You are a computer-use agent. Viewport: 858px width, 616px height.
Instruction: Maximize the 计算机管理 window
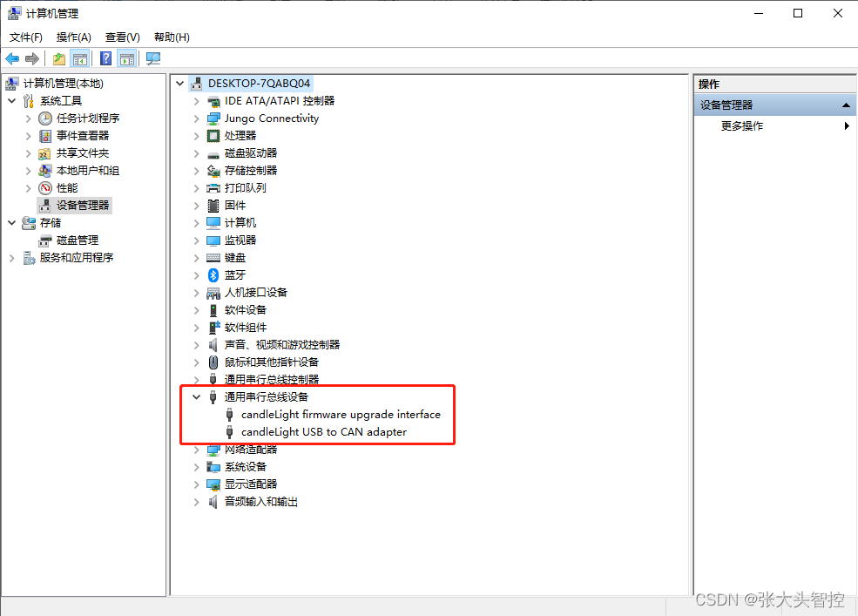point(798,13)
